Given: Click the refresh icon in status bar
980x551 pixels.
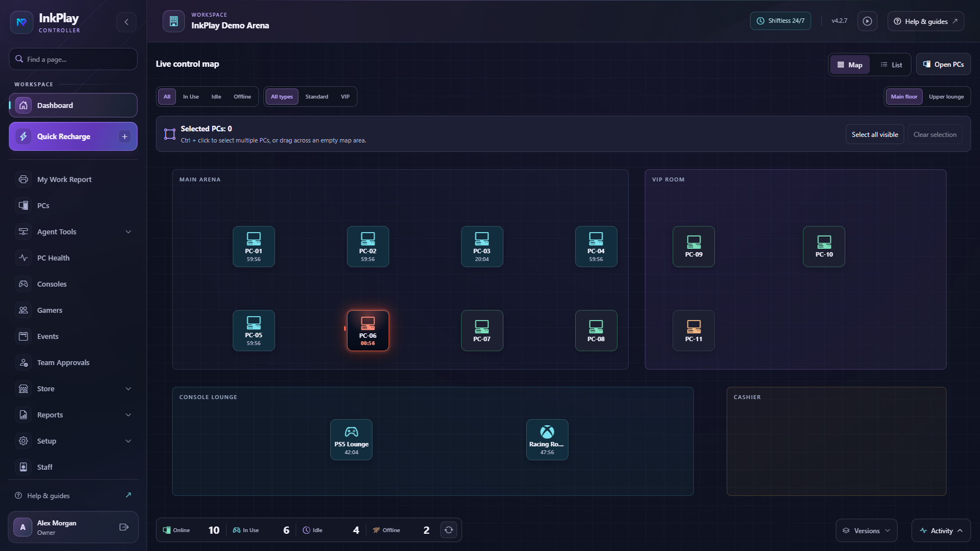Looking at the screenshot, I should pyautogui.click(x=449, y=530).
